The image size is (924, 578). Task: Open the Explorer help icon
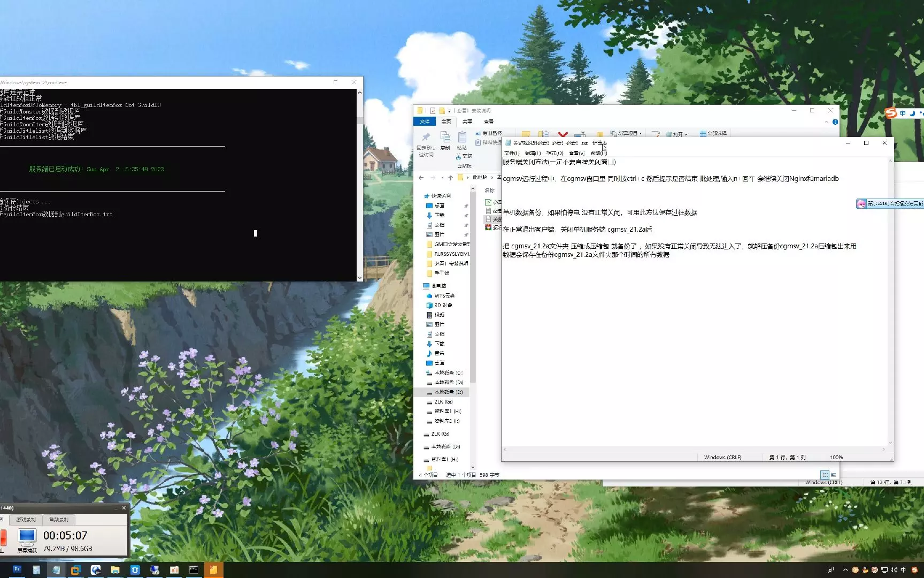point(835,122)
